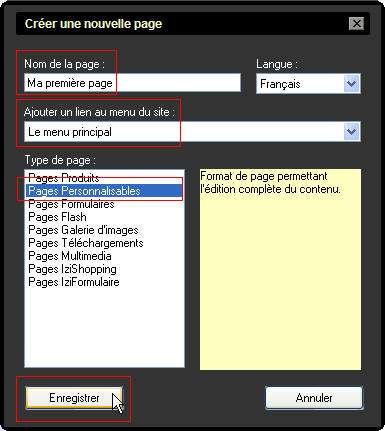This screenshot has height=431, width=385.
Task: Click the Annuler button
Action: coord(314,398)
